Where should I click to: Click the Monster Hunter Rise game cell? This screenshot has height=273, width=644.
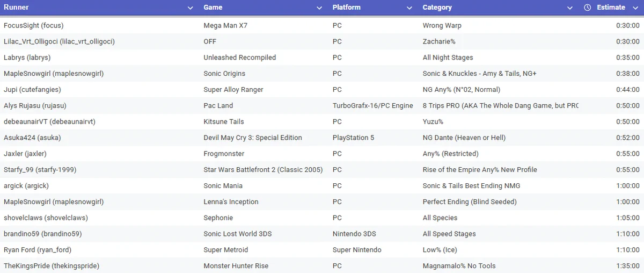236,266
